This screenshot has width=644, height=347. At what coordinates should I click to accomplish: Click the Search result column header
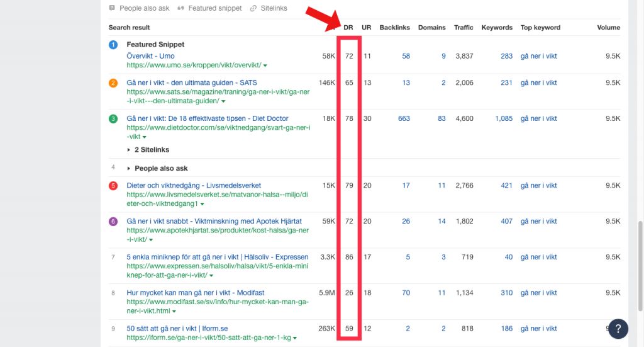click(129, 28)
